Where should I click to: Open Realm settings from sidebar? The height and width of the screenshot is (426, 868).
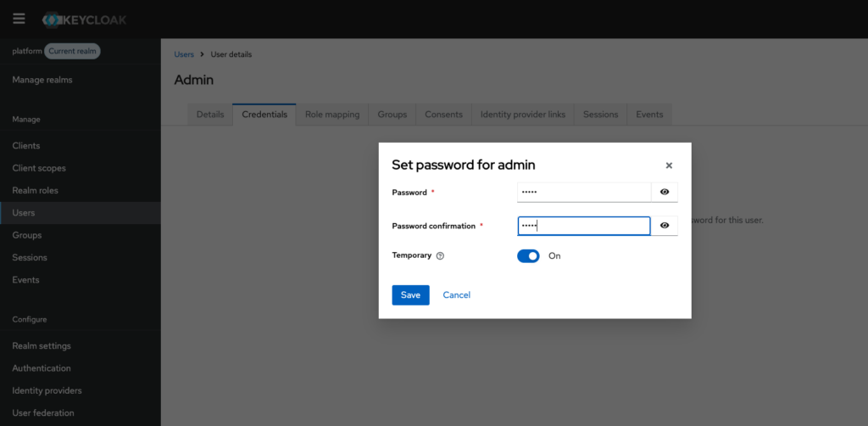(x=42, y=346)
